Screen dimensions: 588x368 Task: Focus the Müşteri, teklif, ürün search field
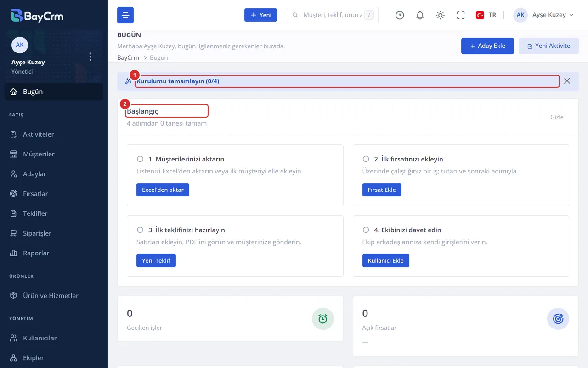tap(333, 15)
